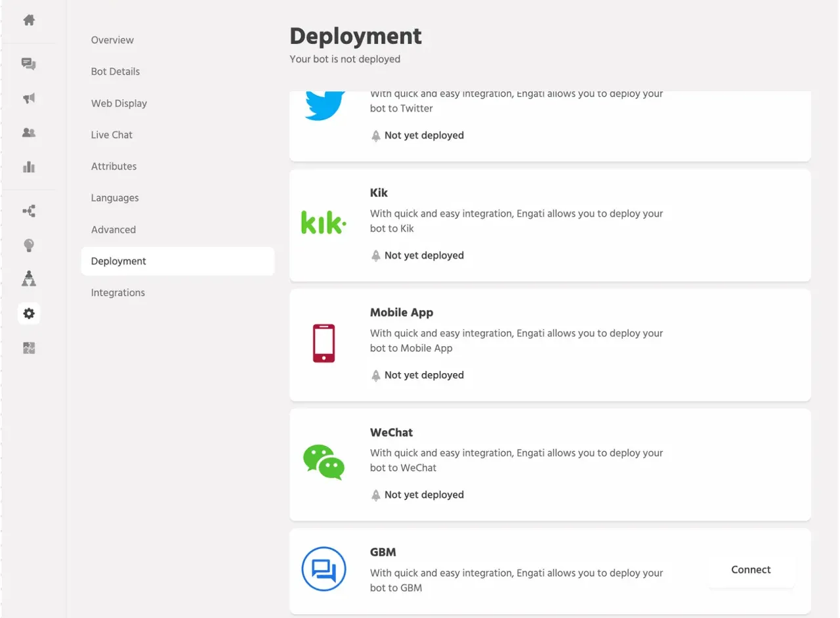
Task: Click 'Not yet deployed' under Kik
Action: [x=424, y=255]
